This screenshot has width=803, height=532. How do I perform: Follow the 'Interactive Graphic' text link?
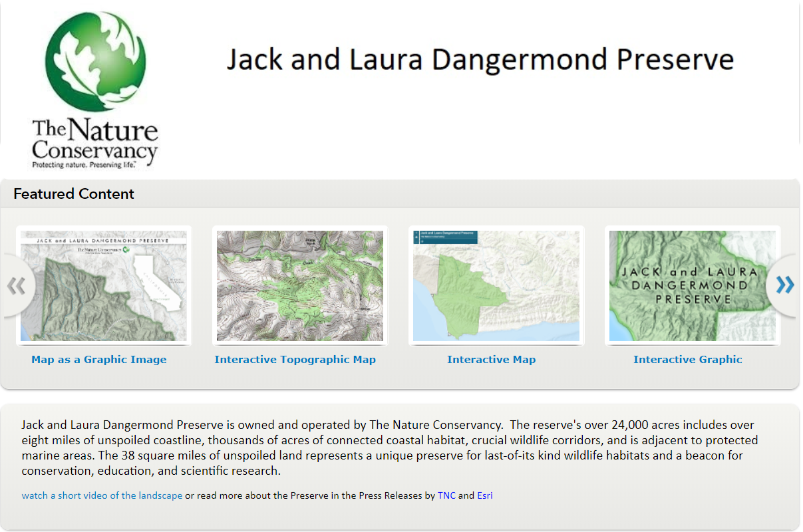(687, 360)
